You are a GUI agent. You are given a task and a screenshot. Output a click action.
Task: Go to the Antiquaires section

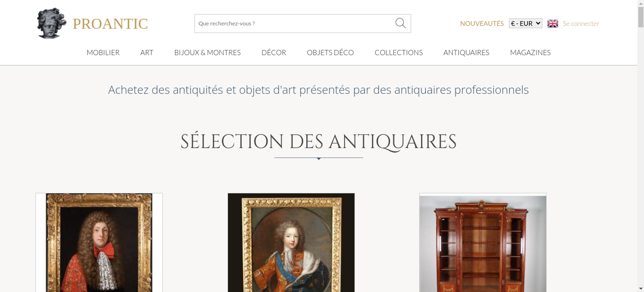466,52
